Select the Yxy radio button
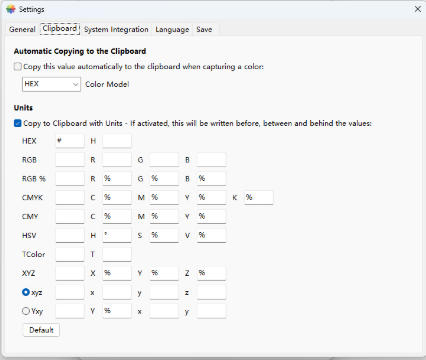The width and height of the screenshot is (426, 360). click(26, 311)
